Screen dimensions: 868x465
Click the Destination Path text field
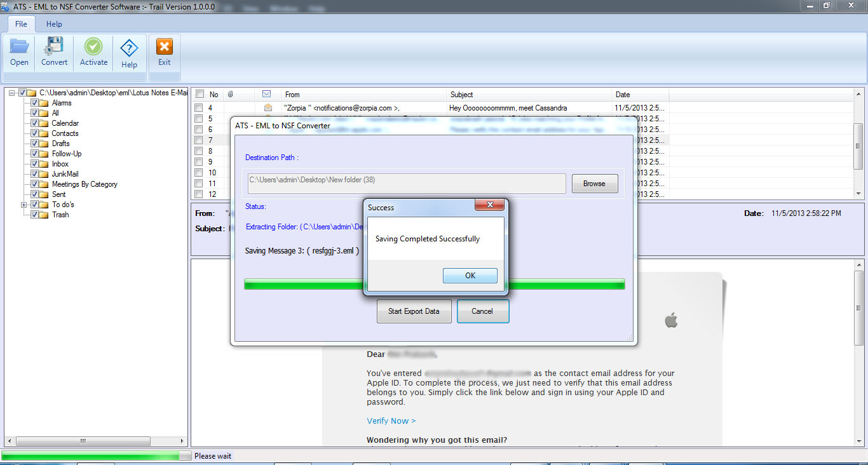coord(405,183)
